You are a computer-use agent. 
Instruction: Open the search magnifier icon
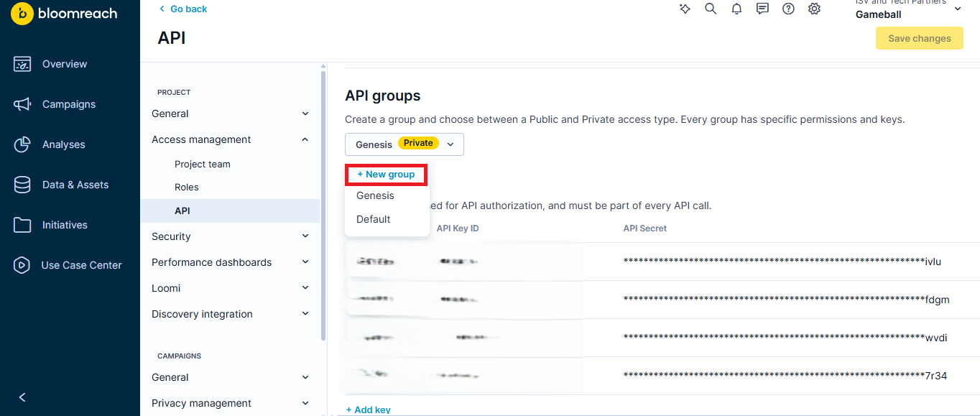[x=711, y=9]
